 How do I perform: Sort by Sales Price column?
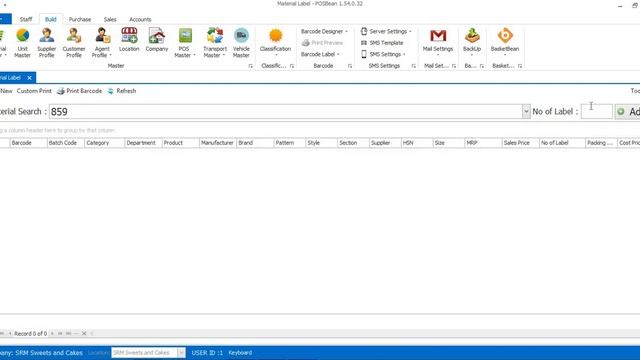[x=520, y=143]
